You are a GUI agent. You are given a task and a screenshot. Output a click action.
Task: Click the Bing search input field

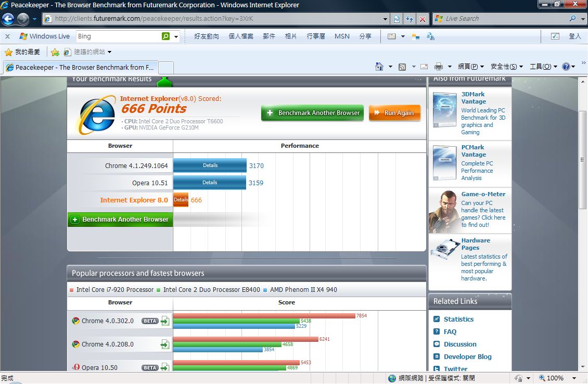(x=119, y=36)
